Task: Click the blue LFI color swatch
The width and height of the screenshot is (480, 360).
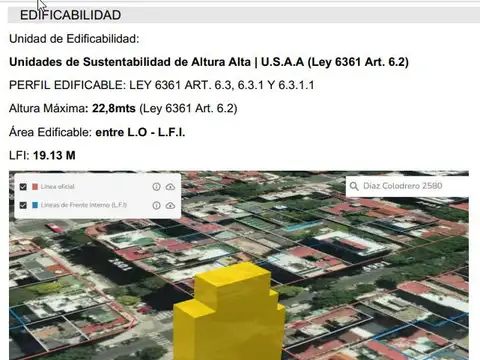Action: pos(35,205)
